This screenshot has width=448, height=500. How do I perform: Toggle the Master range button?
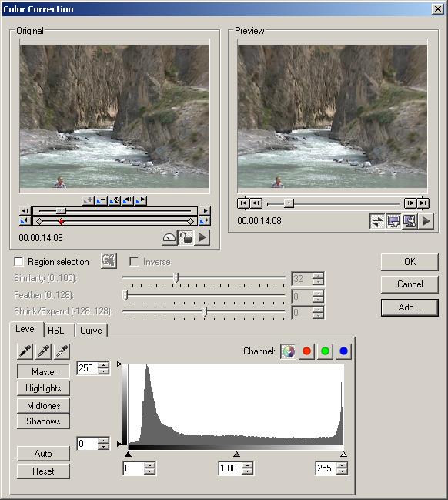coord(43,371)
